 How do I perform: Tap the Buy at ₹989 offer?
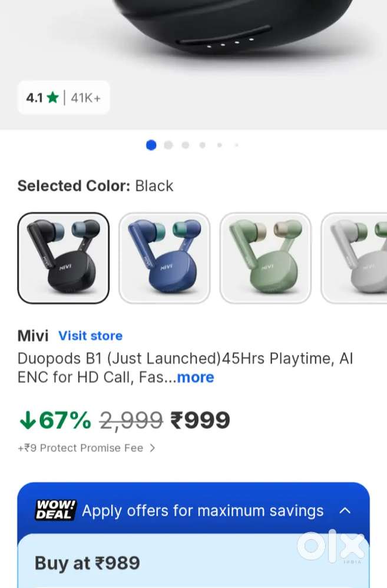click(87, 563)
